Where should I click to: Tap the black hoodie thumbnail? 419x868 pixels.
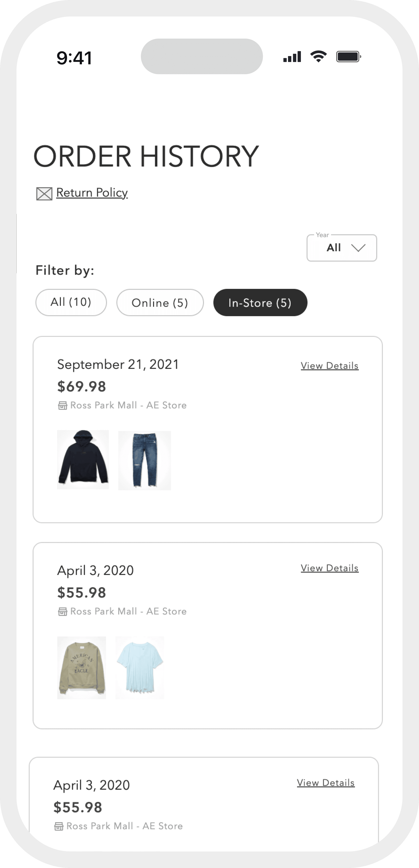click(83, 459)
